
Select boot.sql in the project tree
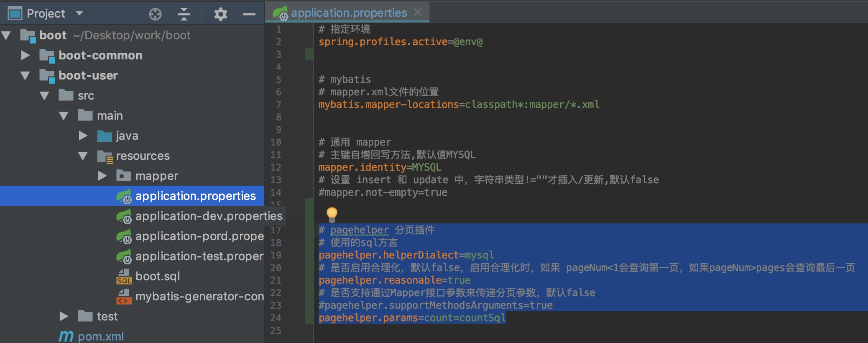pos(158,276)
